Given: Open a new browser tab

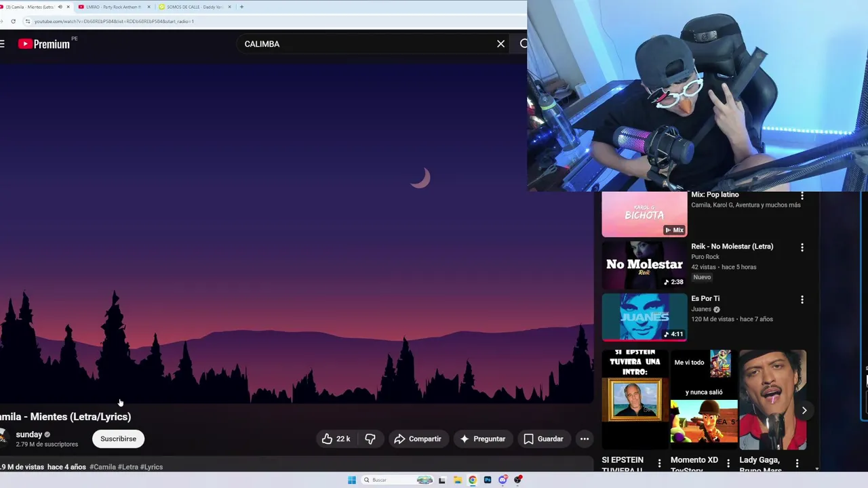Looking at the screenshot, I should (241, 7).
